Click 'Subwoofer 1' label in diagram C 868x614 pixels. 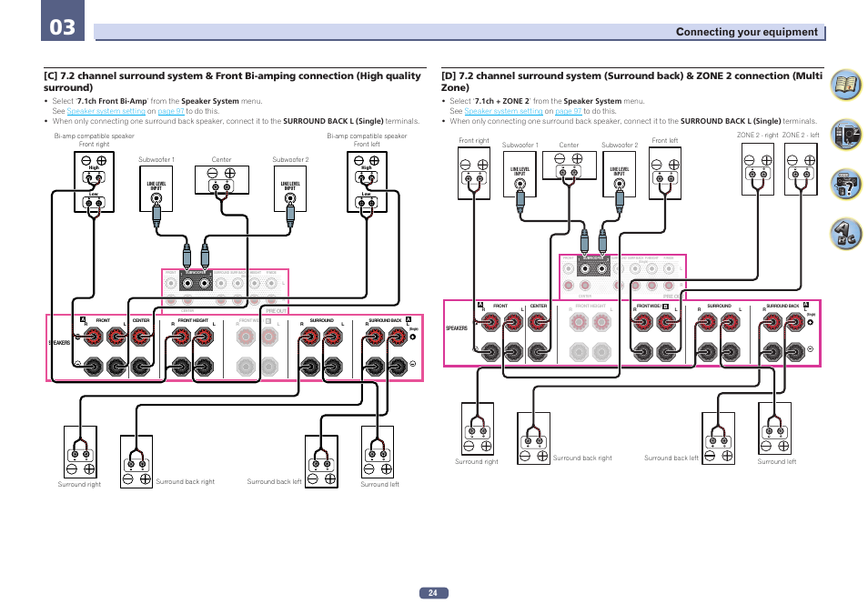[x=156, y=159]
